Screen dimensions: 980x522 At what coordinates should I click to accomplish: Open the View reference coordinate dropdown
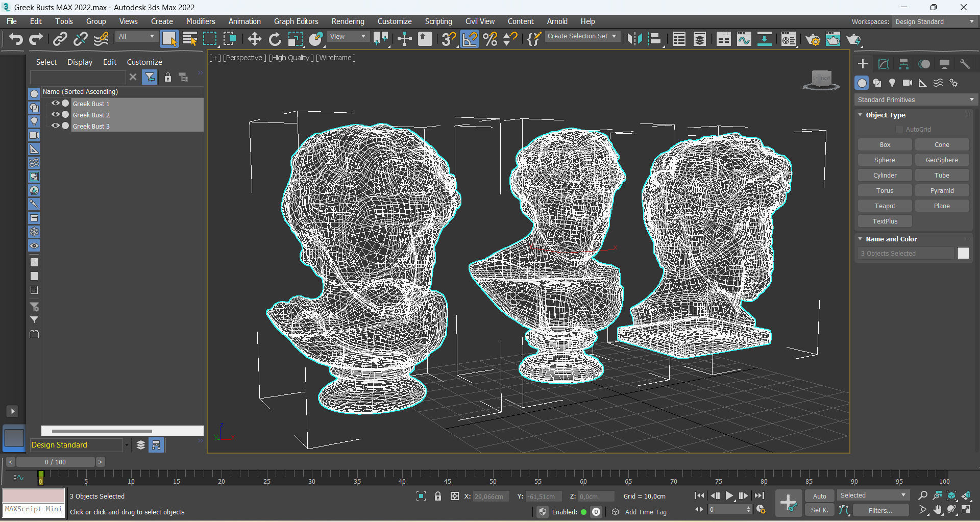click(348, 36)
